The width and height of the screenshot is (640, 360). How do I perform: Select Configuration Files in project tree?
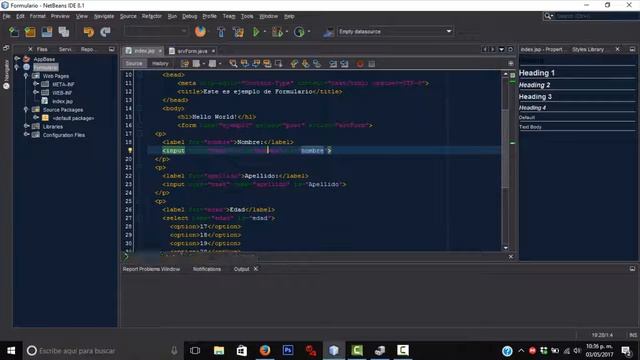click(64, 135)
